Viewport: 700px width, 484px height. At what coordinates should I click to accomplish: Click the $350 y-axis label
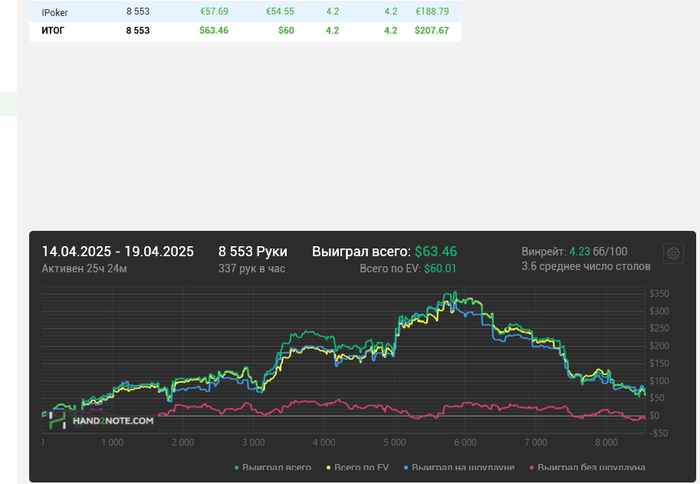[659, 293]
